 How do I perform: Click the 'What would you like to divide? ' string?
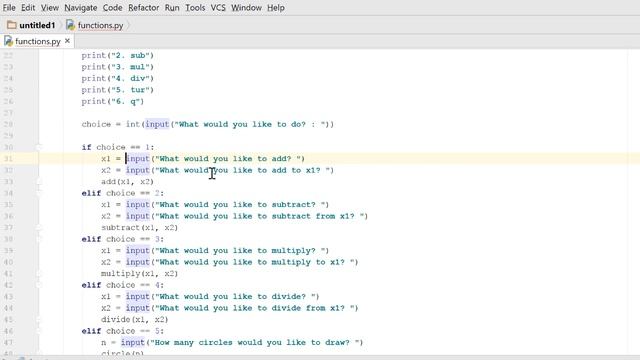click(x=235, y=297)
